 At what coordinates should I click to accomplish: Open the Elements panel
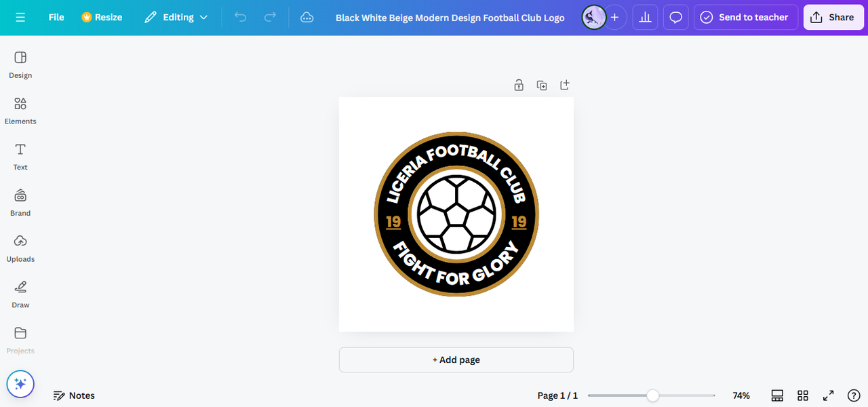pos(20,111)
